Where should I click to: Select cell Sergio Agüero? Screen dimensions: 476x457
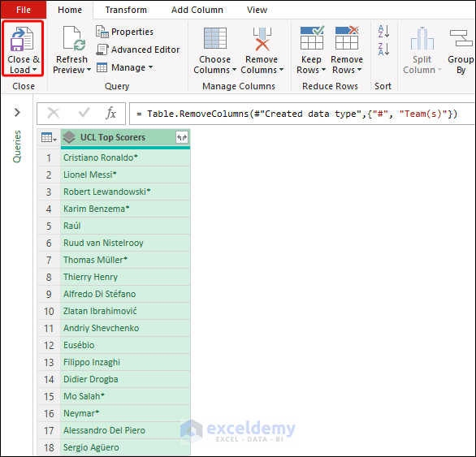(125, 447)
